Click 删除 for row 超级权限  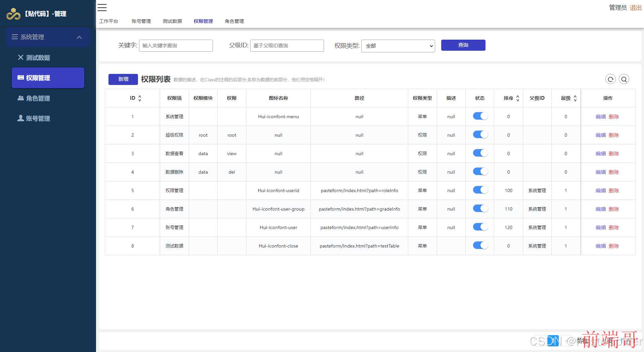614,135
